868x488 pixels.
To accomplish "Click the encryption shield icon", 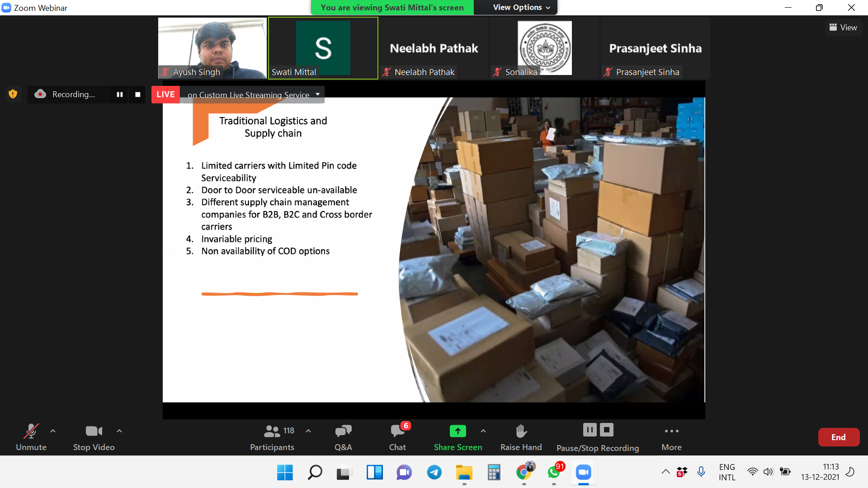I will click(13, 94).
